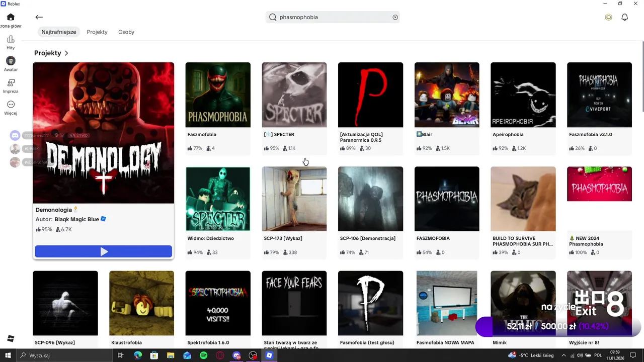This screenshot has width=644, height=362.
Task: Click the POL language indicator
Action: tap(598, 355)
